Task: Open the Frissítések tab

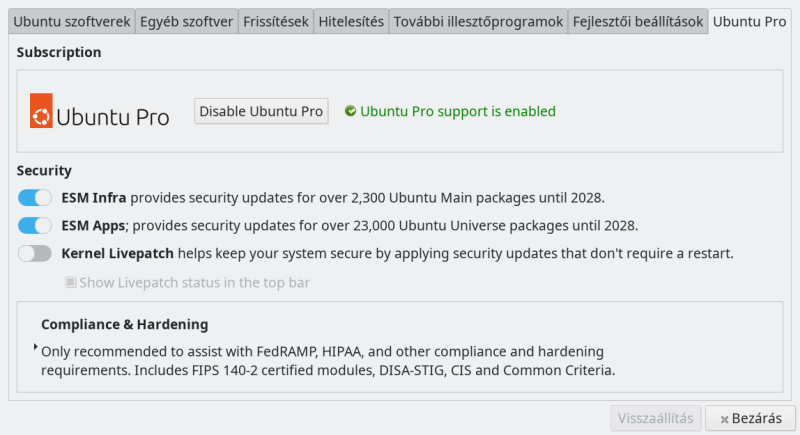Action: click(275, 21)
